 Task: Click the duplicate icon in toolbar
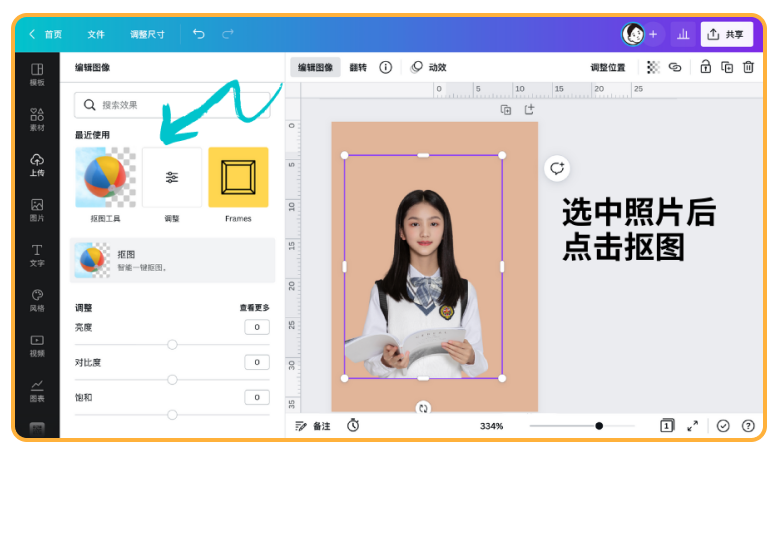point(727,67)
